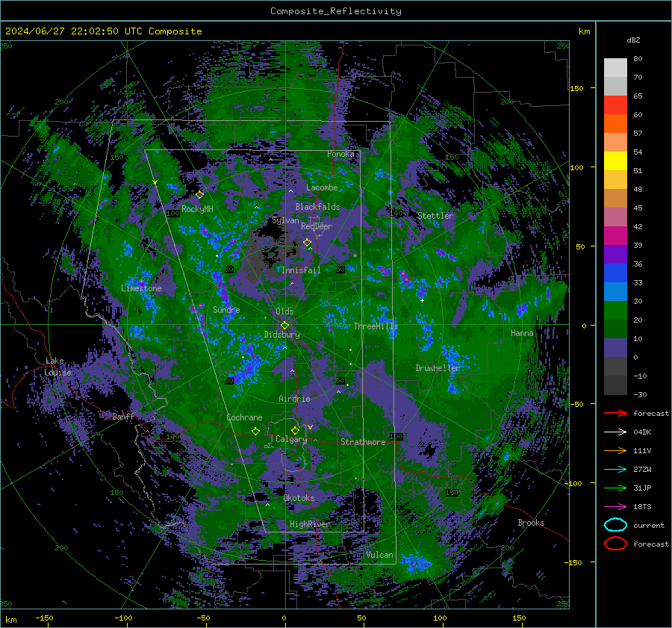Screen dimensions: 672x628
Task: Select the blue swatch between 36 and 33
Action: click(615, 273)
